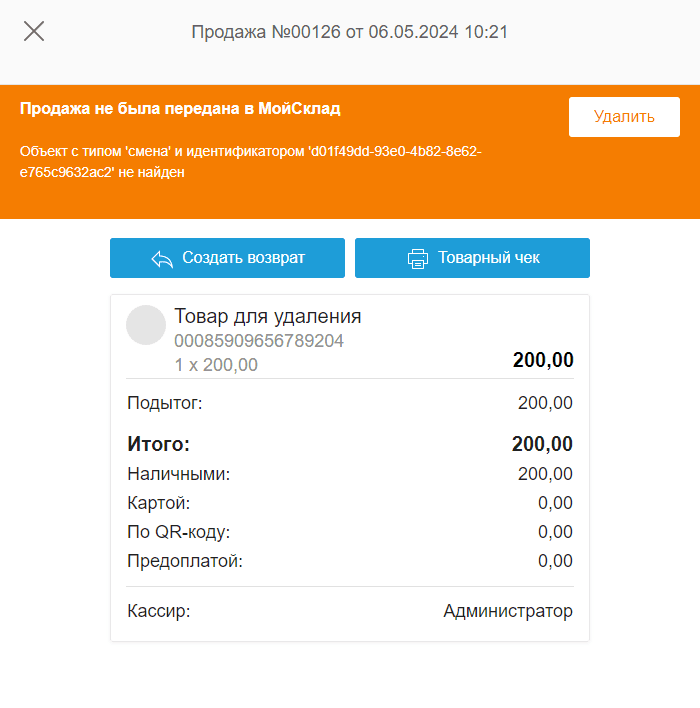Click the Картой payment label
The height and width of the screenshot is (708, 700).
coord(159,503)
